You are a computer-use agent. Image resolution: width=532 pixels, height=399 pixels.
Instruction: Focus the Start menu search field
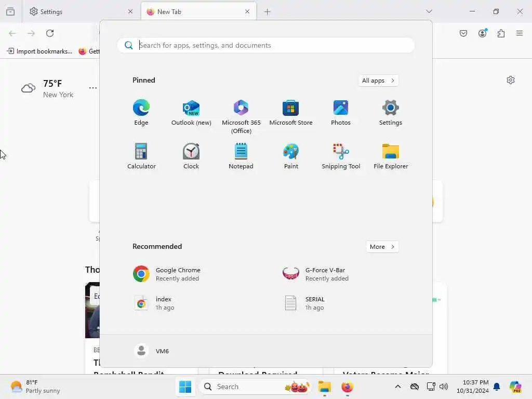pos(265,45)
